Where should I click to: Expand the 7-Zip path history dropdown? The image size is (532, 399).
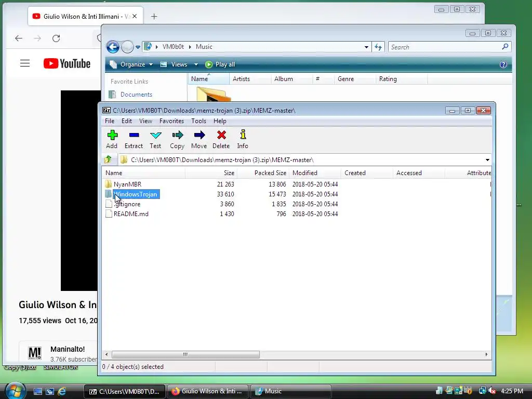click(x=487, y=160)
